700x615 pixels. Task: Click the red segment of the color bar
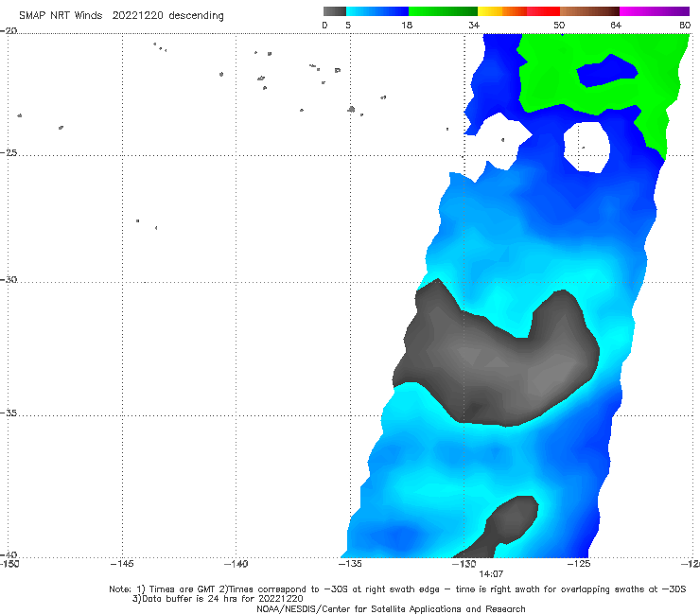(543, 11)
